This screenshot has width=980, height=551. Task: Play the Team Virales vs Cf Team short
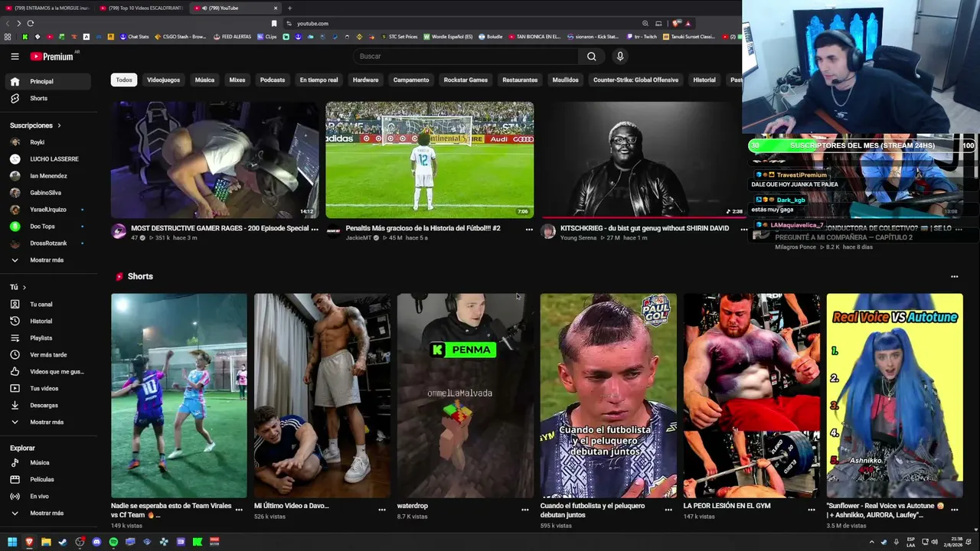click(x=179, y=396)
